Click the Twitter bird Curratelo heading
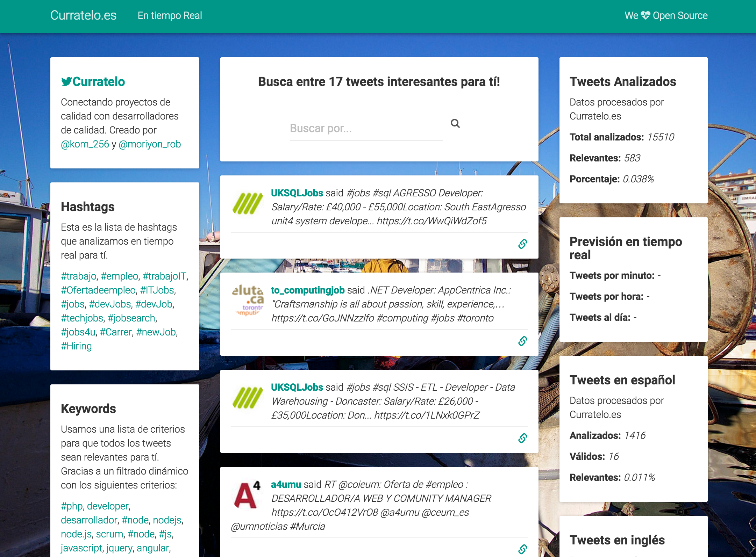This screenshot has width=756, height=557. pos(93,82)
